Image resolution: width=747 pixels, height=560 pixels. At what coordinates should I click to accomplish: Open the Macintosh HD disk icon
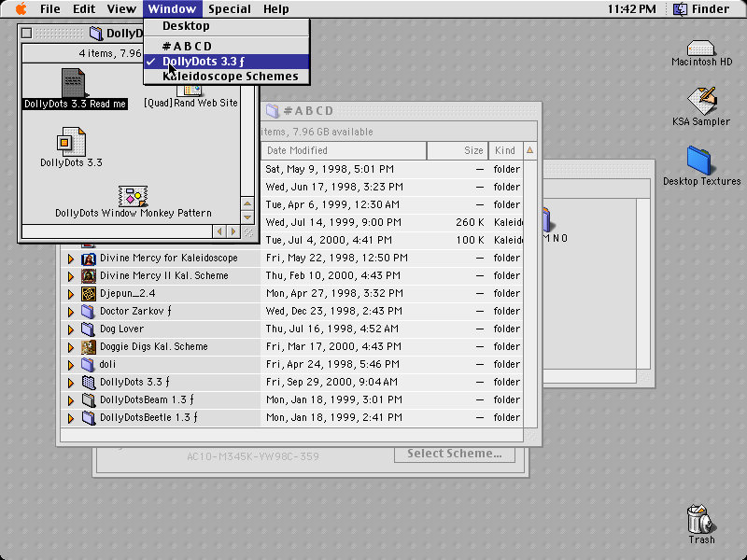point(700,48)
